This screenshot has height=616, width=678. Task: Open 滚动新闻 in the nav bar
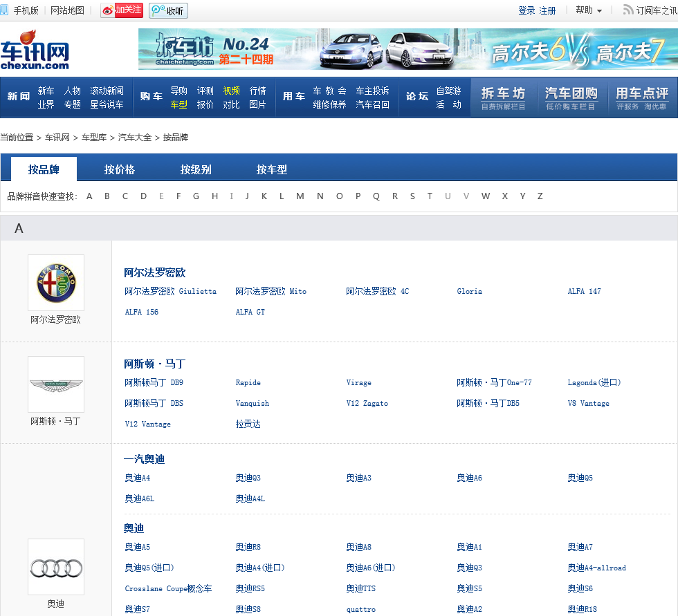[x=107, y=91]
